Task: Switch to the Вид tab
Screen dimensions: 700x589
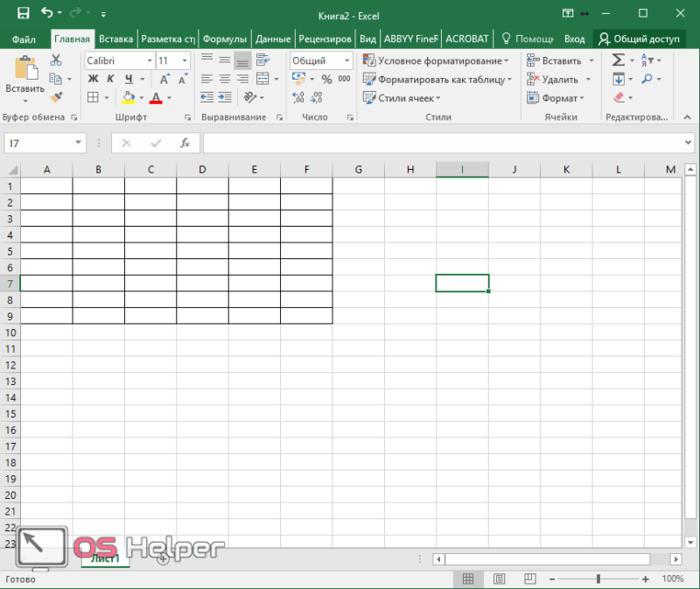Action: (367, 39)
